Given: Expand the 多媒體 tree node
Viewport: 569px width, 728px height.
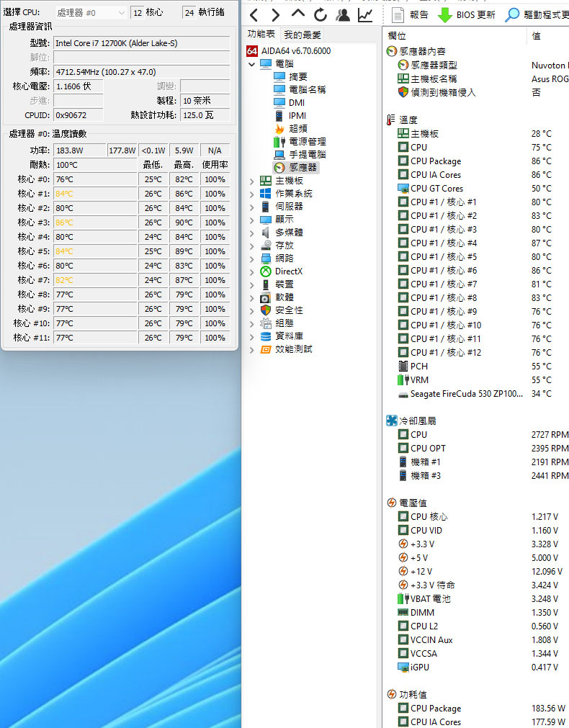Looking at the screenshot, I should (252, 233).
